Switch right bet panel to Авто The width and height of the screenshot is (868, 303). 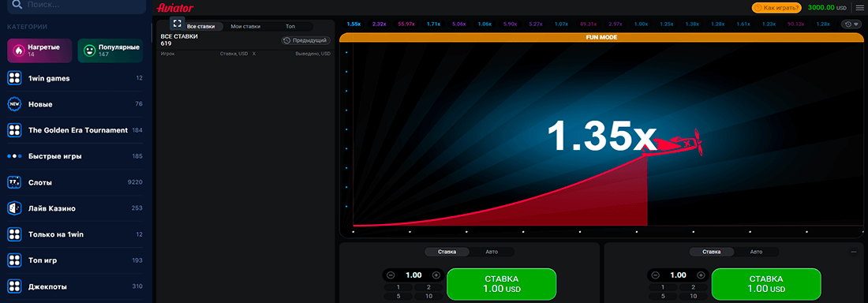point(756,252)
